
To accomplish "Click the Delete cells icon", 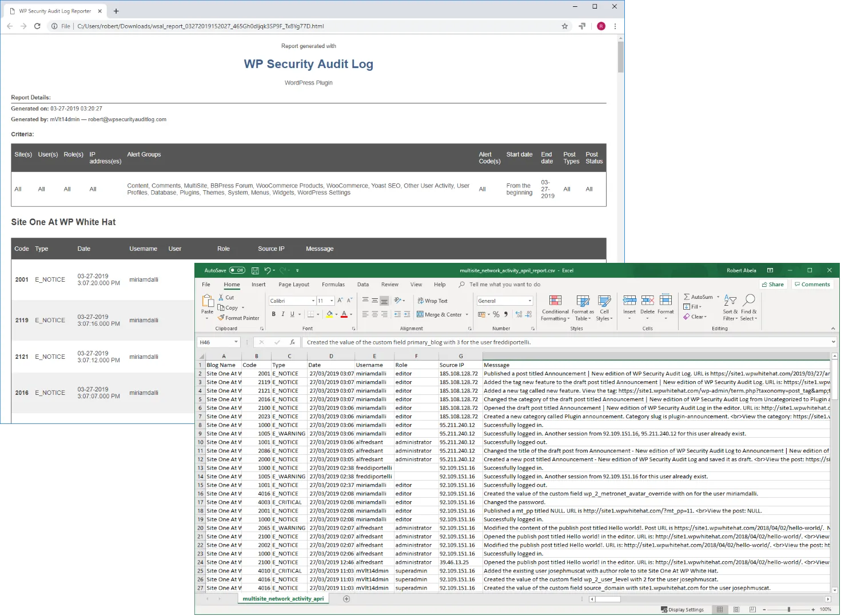I will (648, 301).
